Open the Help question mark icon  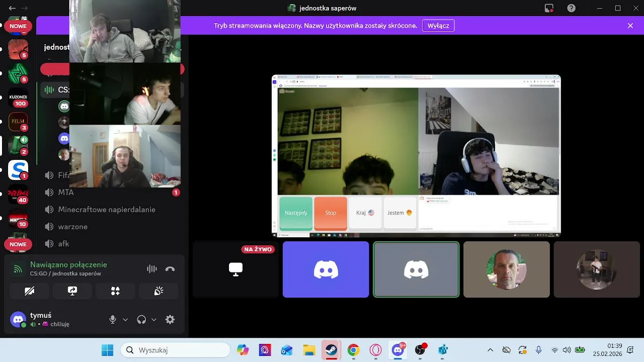tap(571, 8)
